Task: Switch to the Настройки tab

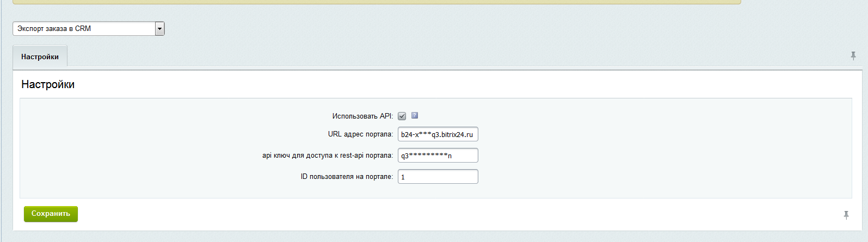Action: pos(40,57)
